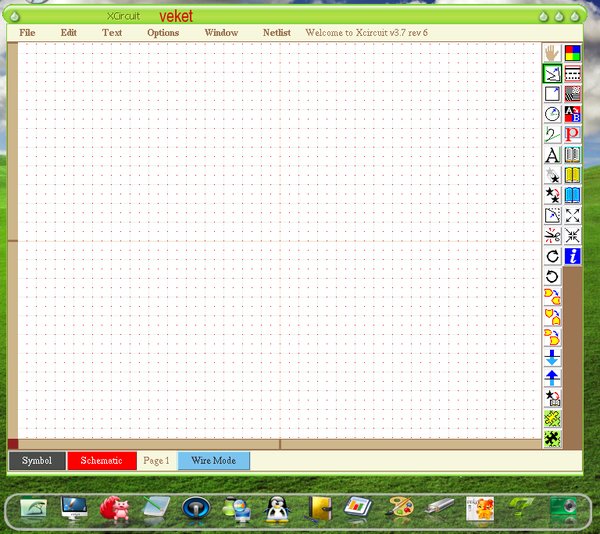
Task: Open the Options menu
Action: coord(163,33)
